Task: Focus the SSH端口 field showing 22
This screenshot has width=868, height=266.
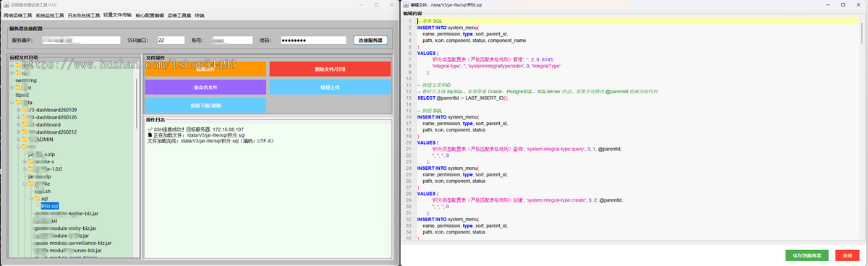Action: point(171,40)
